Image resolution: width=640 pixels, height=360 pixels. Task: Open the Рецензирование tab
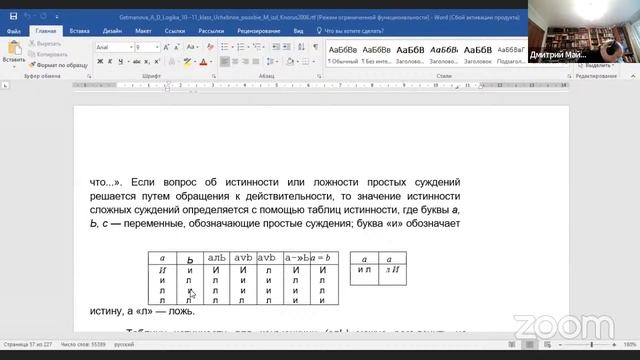point(258,31)
